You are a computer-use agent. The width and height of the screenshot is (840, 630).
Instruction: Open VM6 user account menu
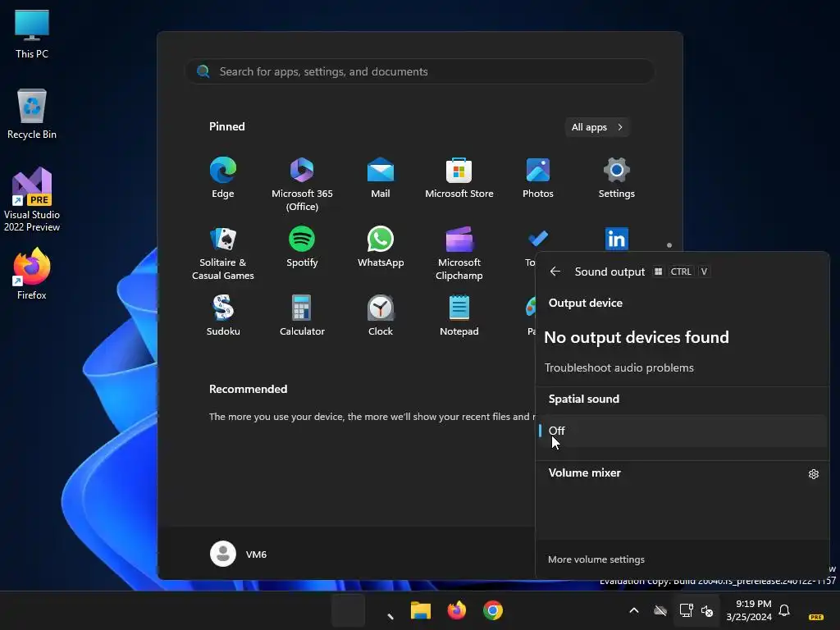tap(239, 554)
